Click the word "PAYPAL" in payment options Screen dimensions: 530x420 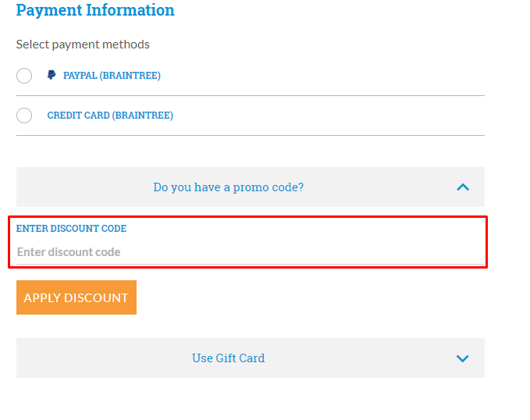click(80, 76)
